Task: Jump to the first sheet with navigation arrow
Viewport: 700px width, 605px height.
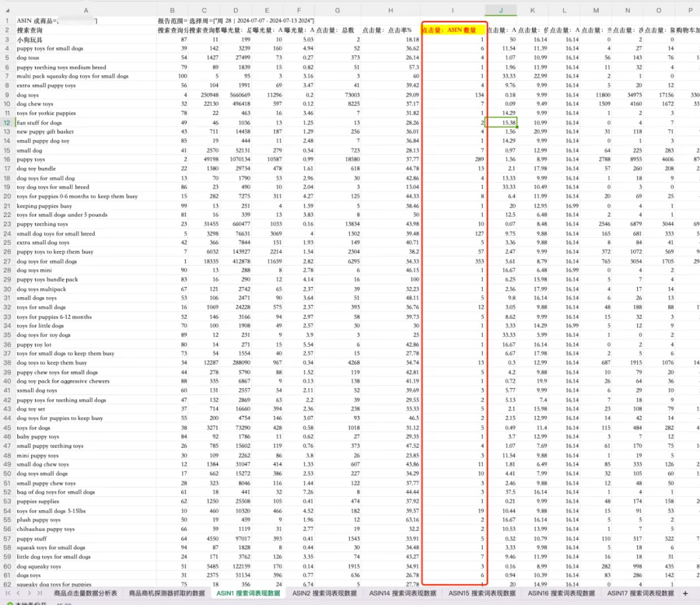Action: tap(8, 593)
